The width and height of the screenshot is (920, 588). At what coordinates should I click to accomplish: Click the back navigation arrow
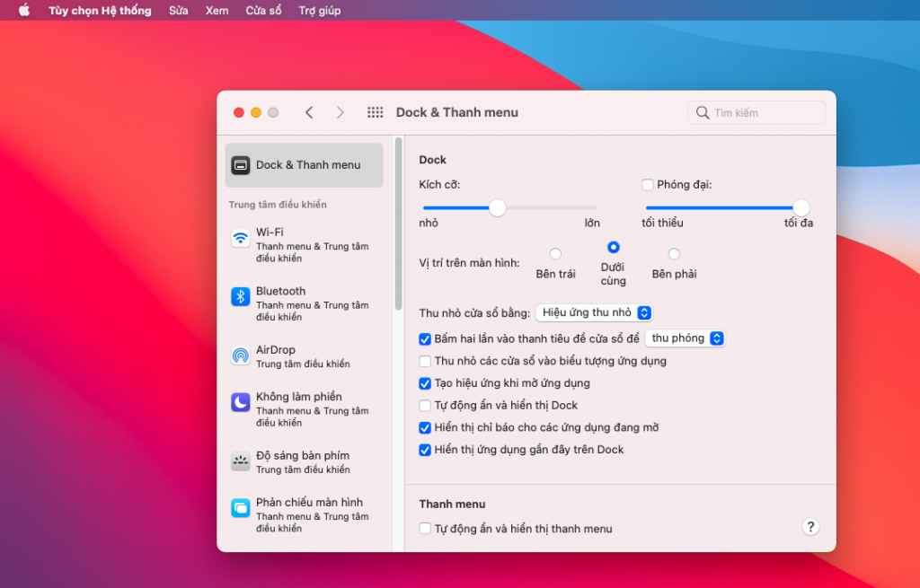point(309,112)
